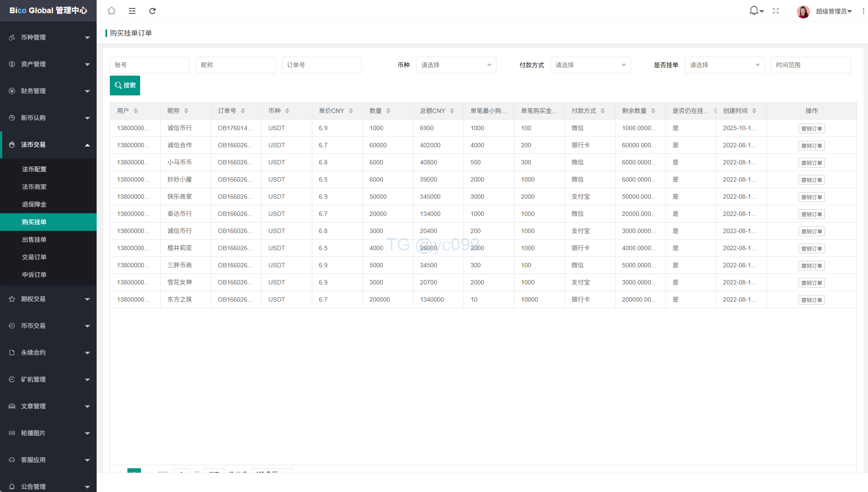Click the refresh page icon
This screenshot has height=492, width=868.
tap(152, 11)
